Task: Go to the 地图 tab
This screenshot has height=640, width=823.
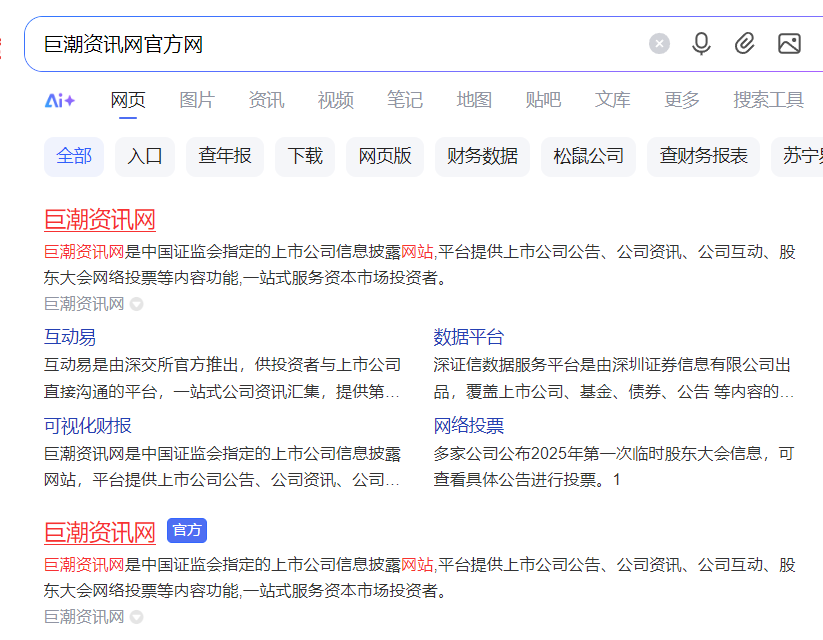Action: click(x=474, y=100)
